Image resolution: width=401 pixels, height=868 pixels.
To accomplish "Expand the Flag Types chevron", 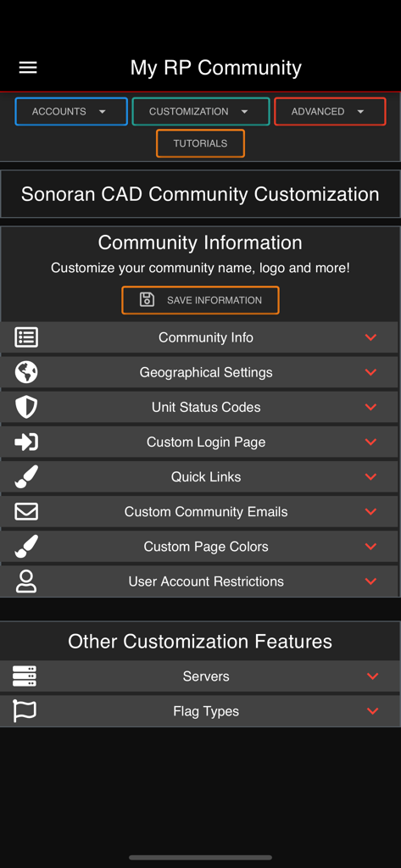I will click(x=373, y=711).
